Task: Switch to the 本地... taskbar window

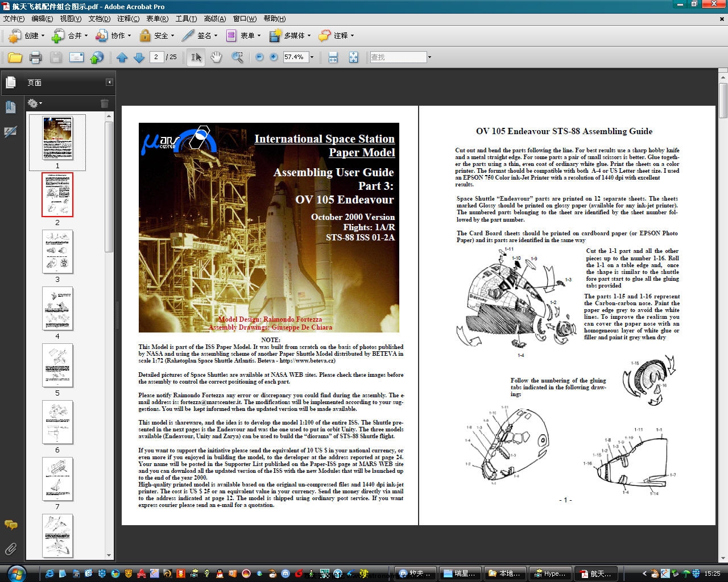Action: click(506, 573)
